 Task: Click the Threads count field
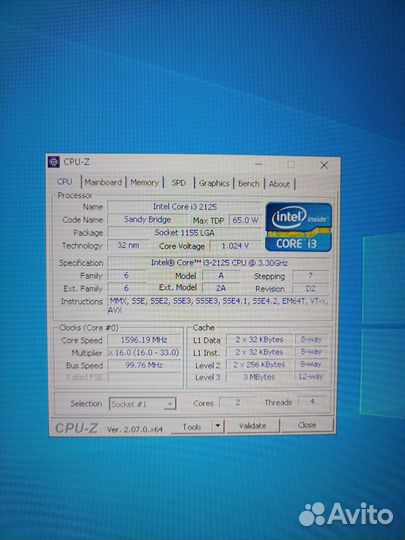point(312,402)
